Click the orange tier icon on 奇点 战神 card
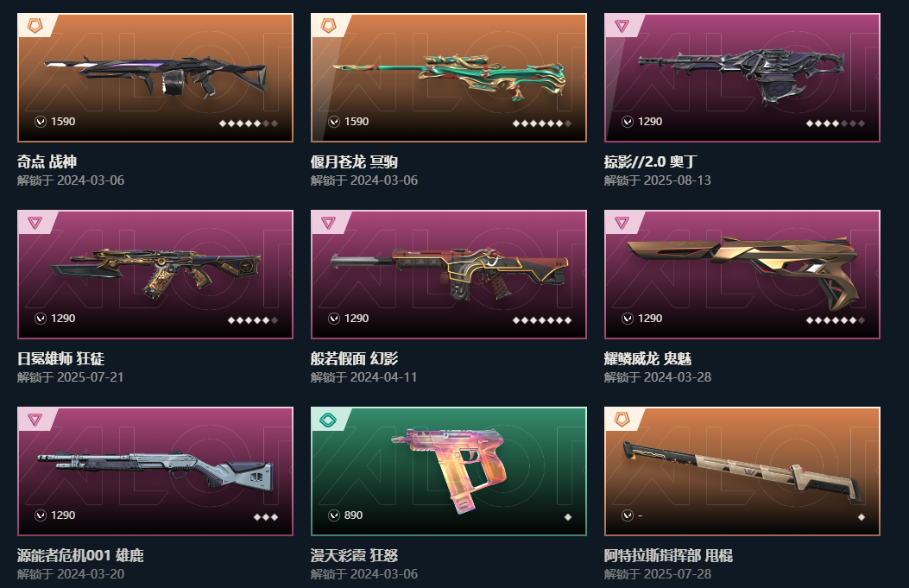Viewport: 909px width, 588px height. pyautogui.click(x=35, y=26)
